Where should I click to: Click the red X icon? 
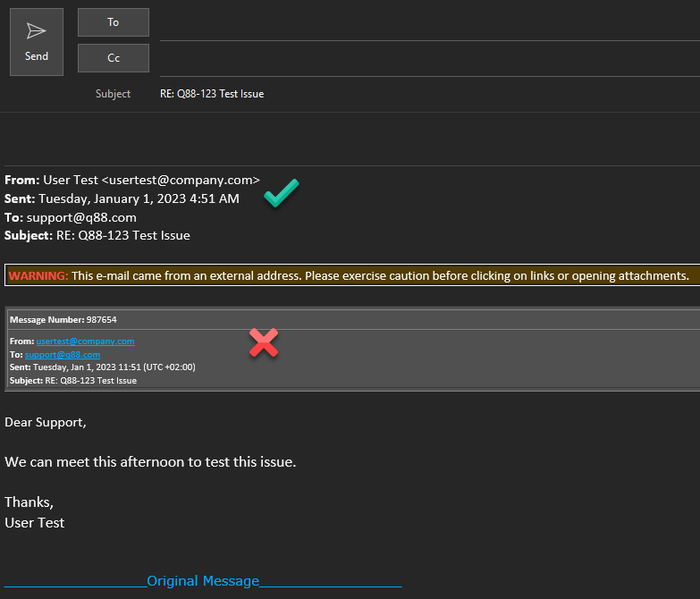coord(263,342)
